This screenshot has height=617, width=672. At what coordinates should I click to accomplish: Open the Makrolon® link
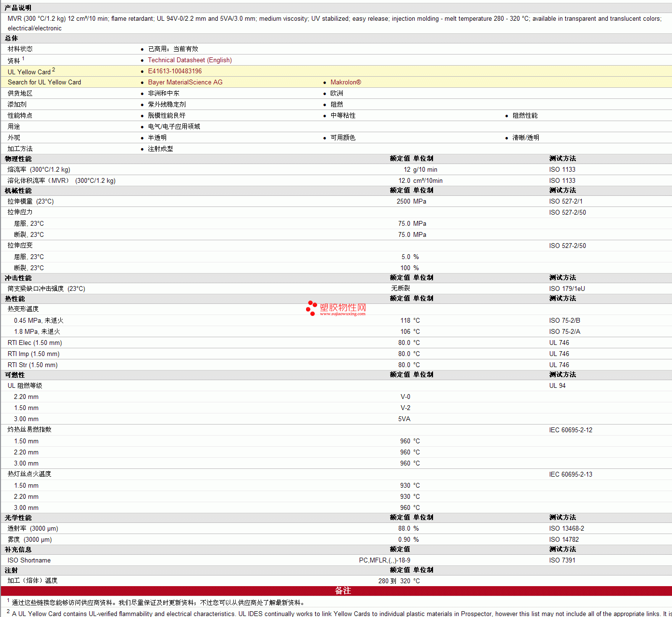[x=346, y=82]
